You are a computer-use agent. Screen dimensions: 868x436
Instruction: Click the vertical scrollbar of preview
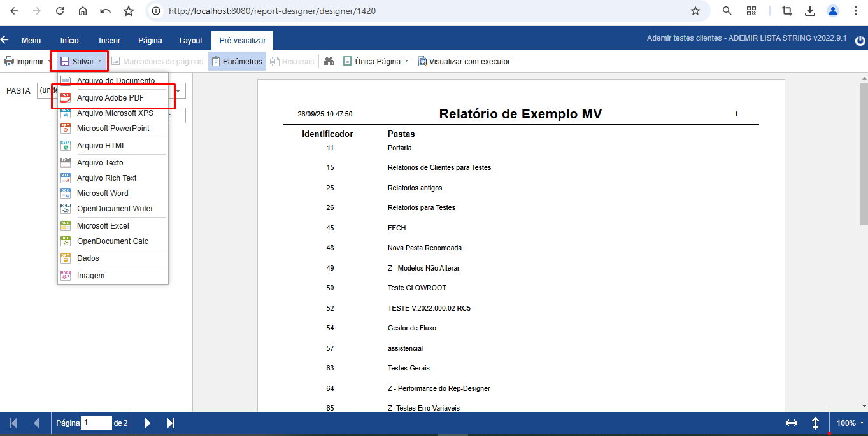(864, 153)
